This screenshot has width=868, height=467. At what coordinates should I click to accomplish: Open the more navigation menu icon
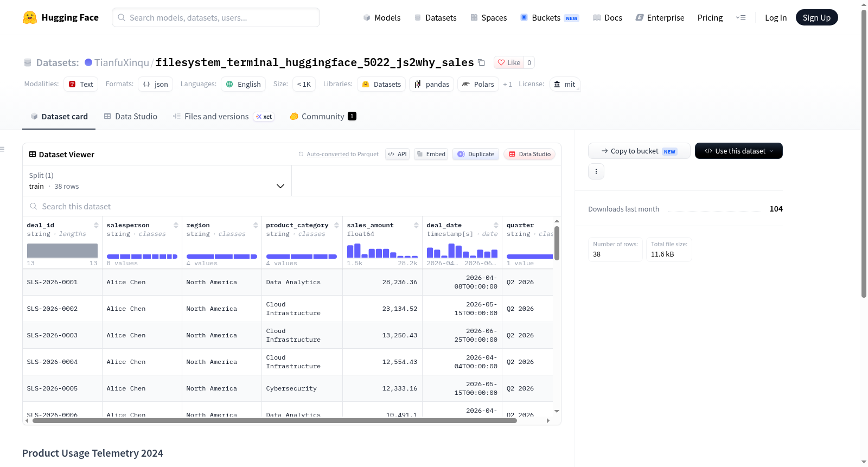pos(741,17)
